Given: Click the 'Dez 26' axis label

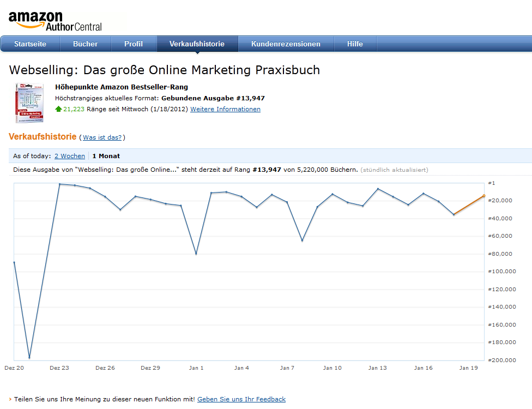Looking at the screenshot, I should click(105, 368).
